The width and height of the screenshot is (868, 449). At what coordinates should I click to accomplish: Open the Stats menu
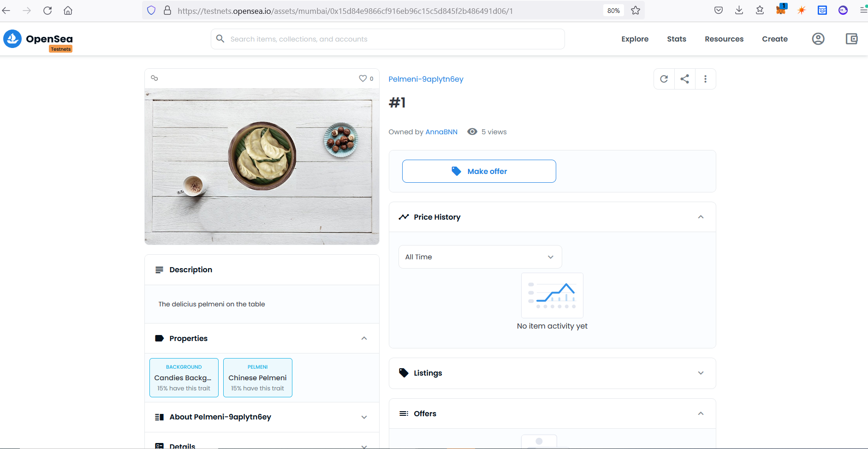(x=676, y=39)
